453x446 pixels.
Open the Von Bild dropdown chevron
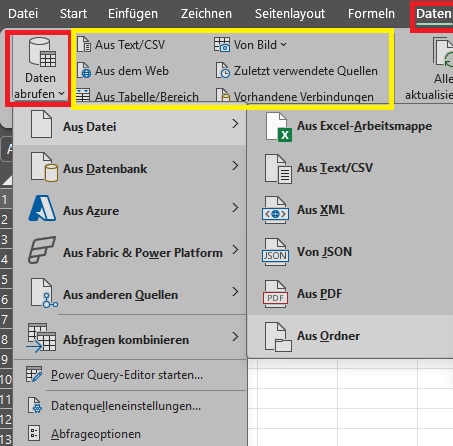283,44
